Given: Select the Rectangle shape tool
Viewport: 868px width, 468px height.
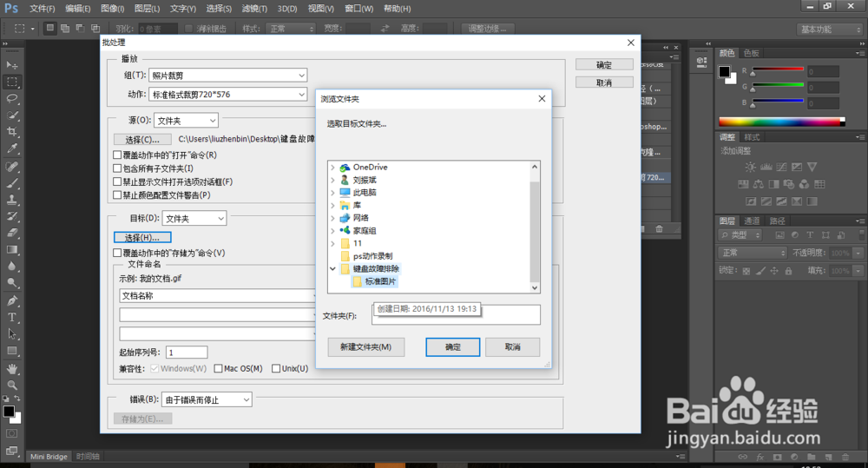Looking at the screenshot, I should 11,351.
